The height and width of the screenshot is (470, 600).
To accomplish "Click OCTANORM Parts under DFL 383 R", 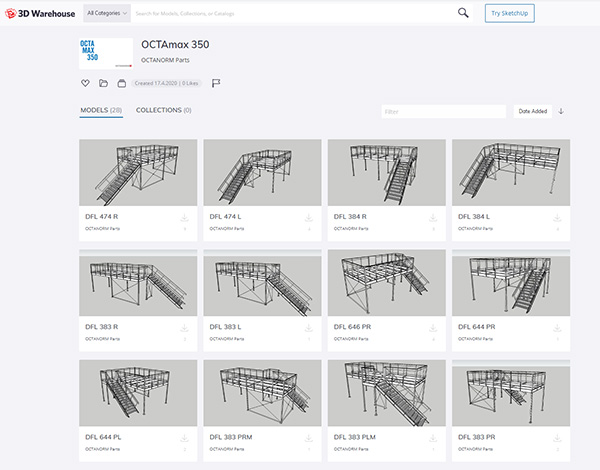I will point(102,339).
